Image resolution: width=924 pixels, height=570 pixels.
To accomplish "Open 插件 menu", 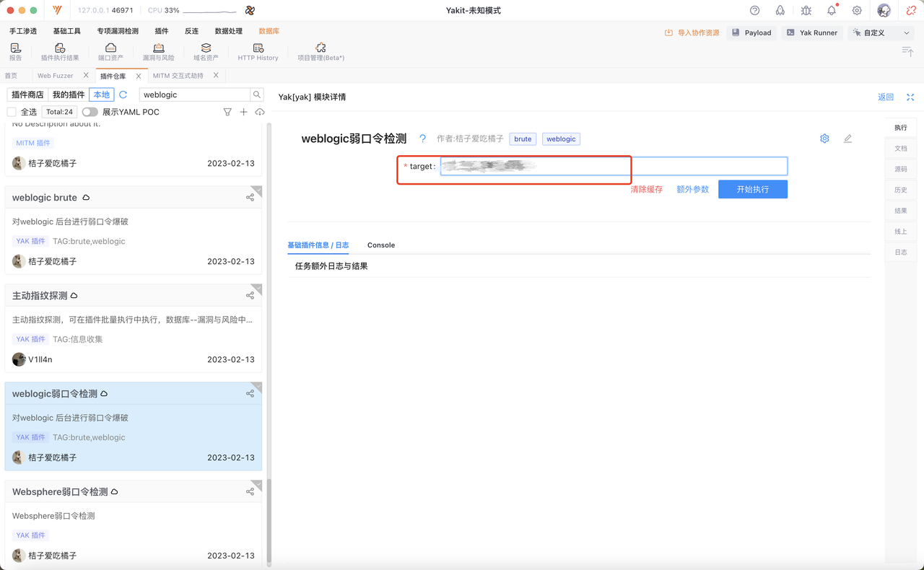I will (x=162, y=32).
